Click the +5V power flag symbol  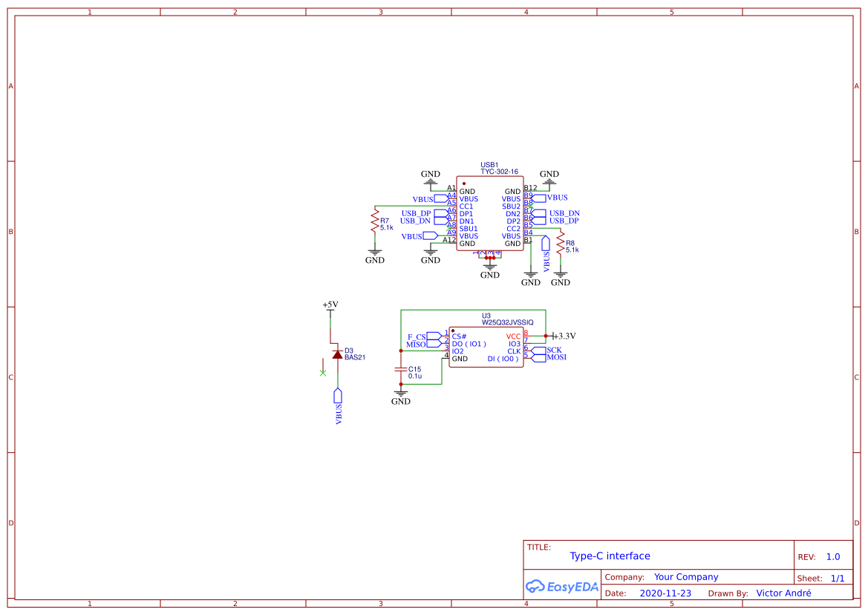coord(329,305)
